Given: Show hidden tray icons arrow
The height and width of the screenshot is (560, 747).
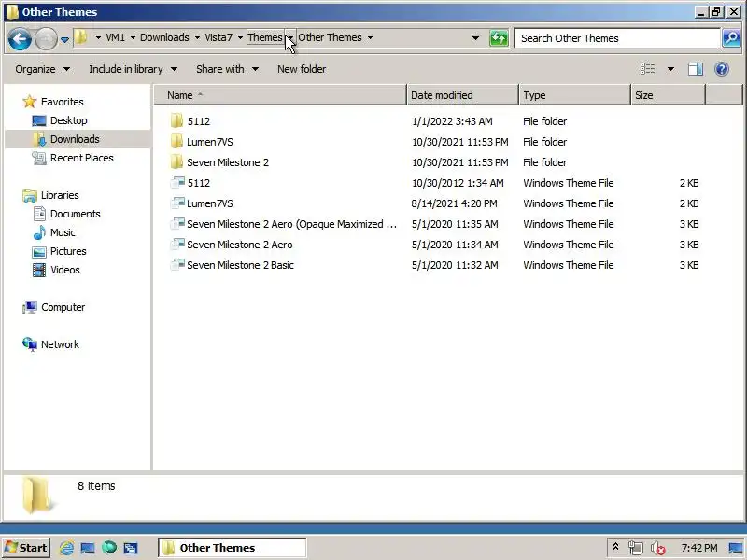Looking at the screenshot, I should tap(615, 547).
